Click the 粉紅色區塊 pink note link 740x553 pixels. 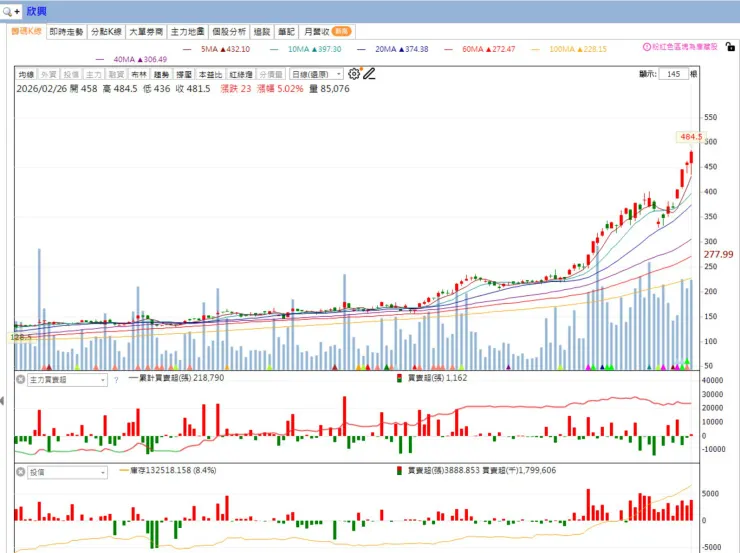point(685,47)
